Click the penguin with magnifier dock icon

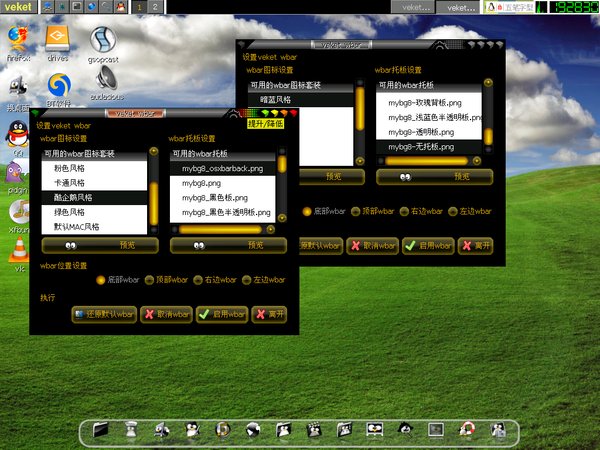point(405,429)
